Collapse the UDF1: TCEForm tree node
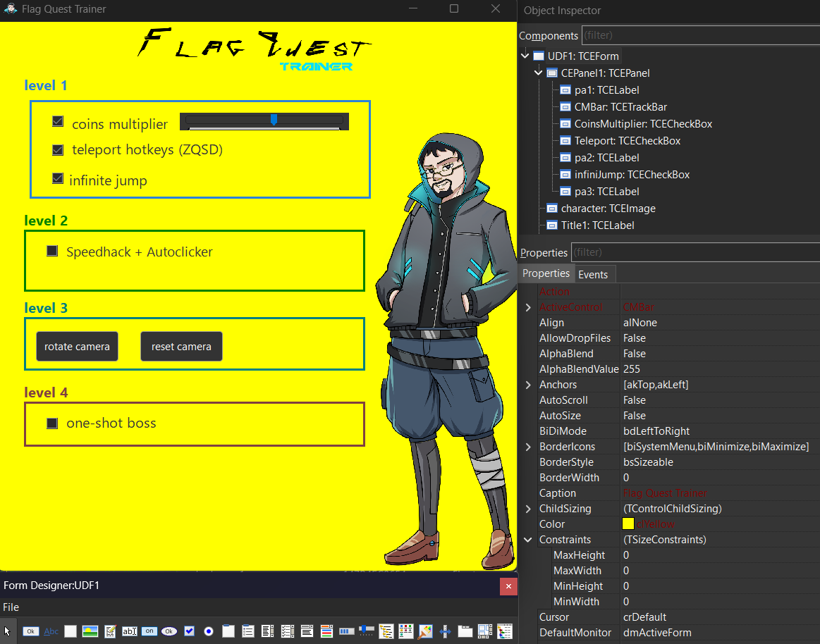This screenshot has width=820, height=644. click(525, 56)
